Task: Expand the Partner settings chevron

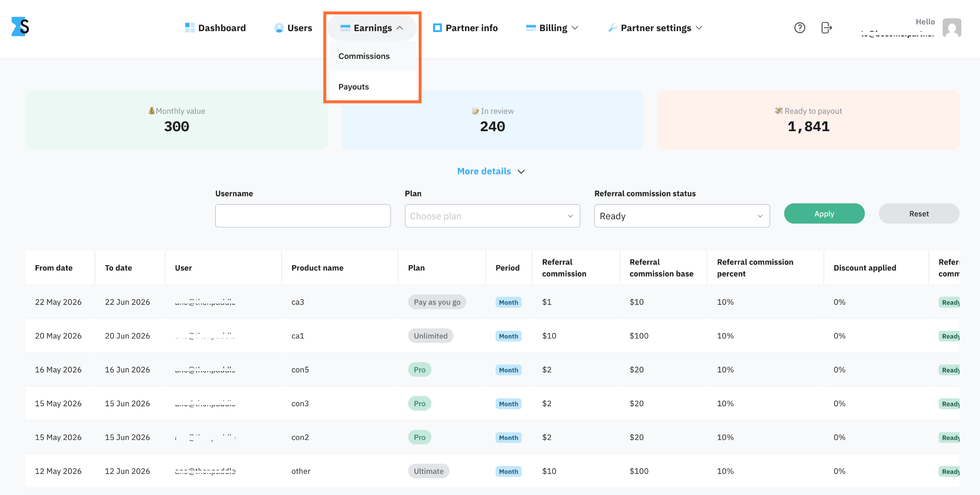Action: point(699,28)
